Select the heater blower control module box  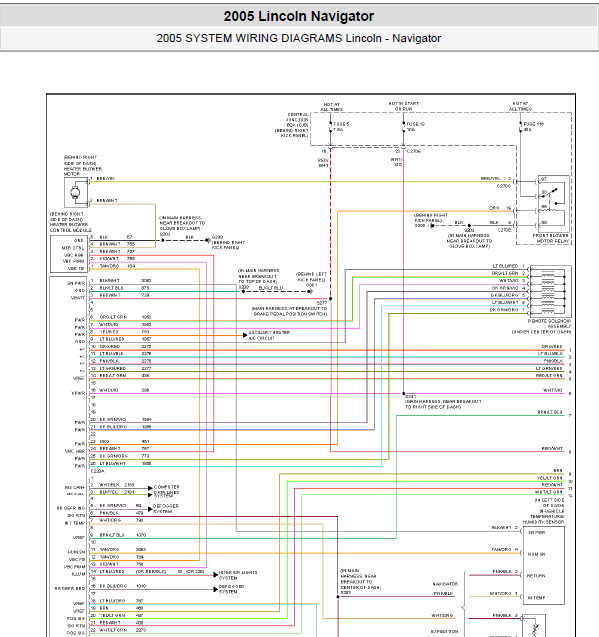tap(69, 254)
